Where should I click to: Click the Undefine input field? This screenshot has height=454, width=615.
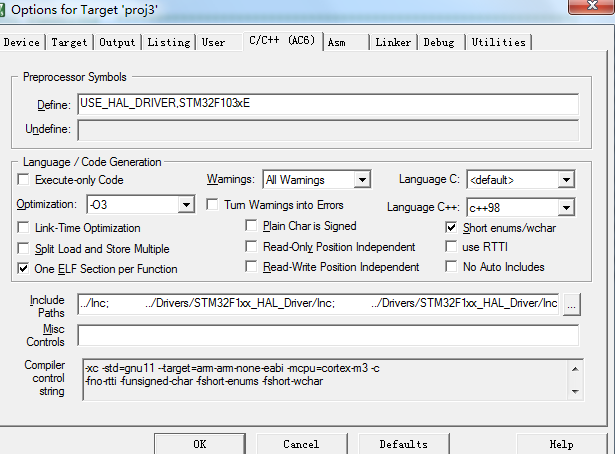coord(328,130)
